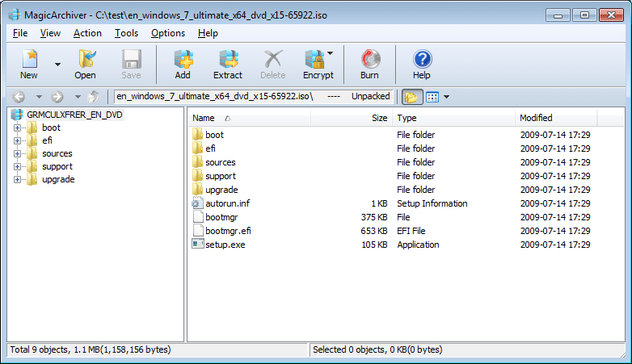Expand the upgrade folder in tree

click(x=17, y=179)
